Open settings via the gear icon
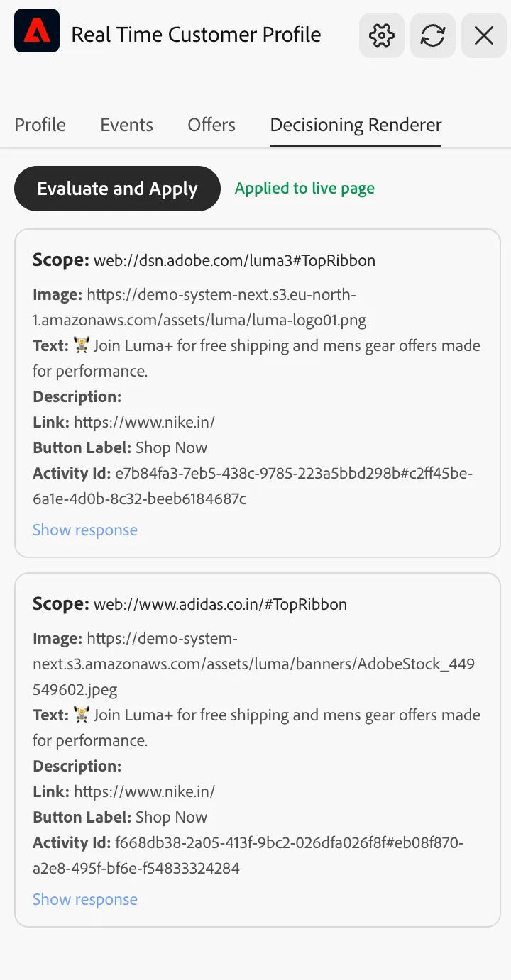This screenshot has width=511, height=980. [x=382, y=35]
